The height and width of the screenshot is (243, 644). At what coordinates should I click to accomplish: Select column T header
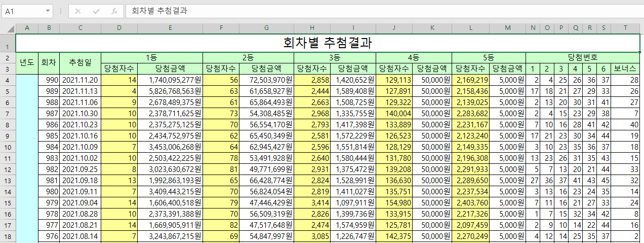tap(625, 28)
